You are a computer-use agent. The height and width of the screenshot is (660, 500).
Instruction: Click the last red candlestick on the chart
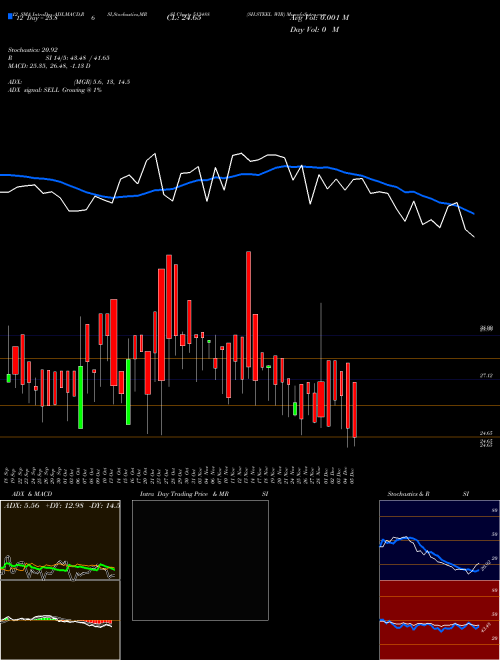[355, 410]
